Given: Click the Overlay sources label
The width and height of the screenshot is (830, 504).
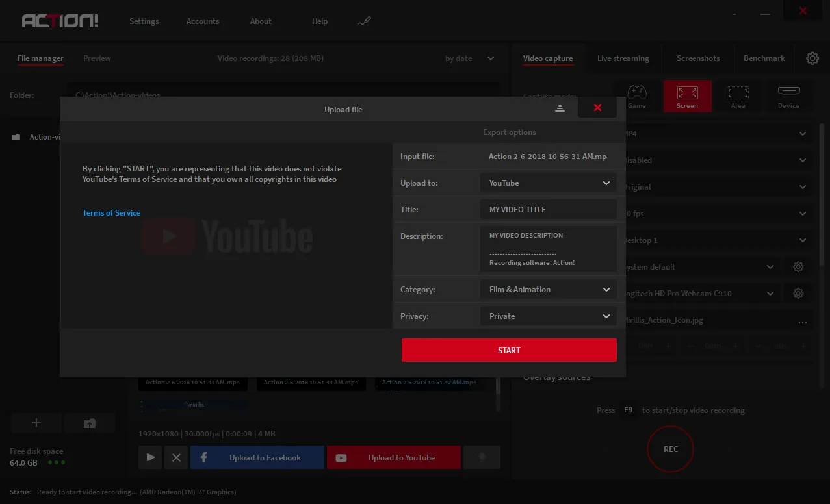Looking at the screenshot, I should tap(557, 377).
